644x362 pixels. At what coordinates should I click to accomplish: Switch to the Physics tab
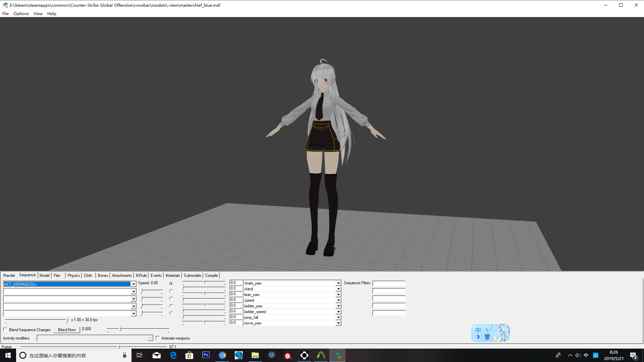click(74, 276)
